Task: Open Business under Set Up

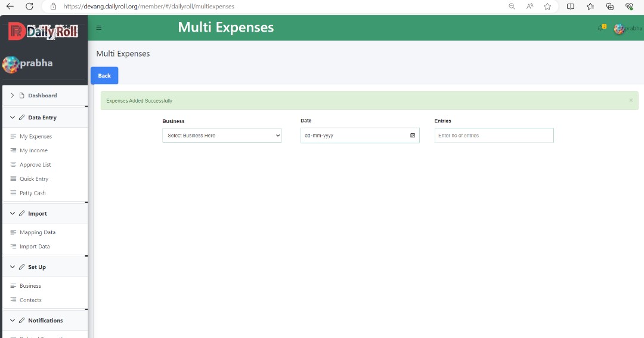Action: (x=30, y=286)
